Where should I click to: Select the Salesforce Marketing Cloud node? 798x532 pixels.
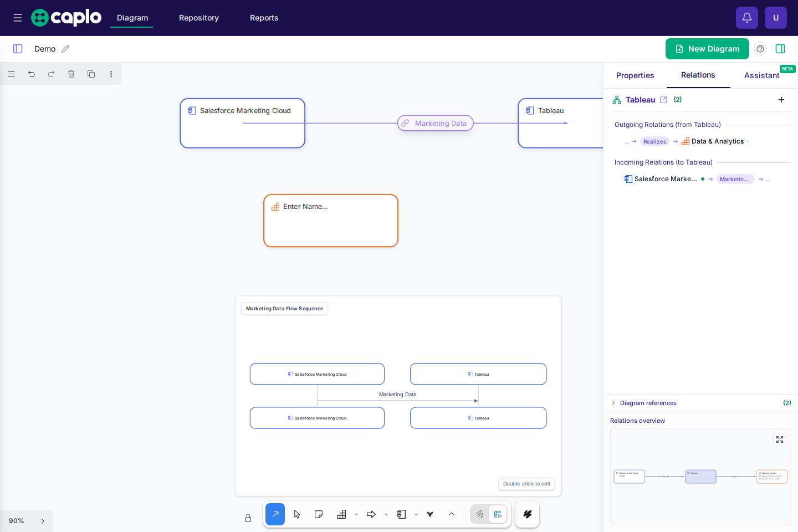(243, 123)
